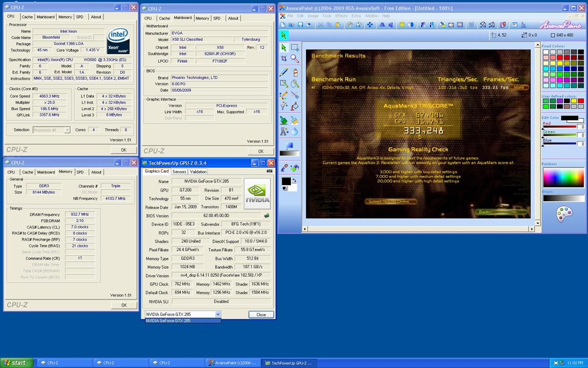Click the Edit Color black preview box

click(x=570, y=118)
